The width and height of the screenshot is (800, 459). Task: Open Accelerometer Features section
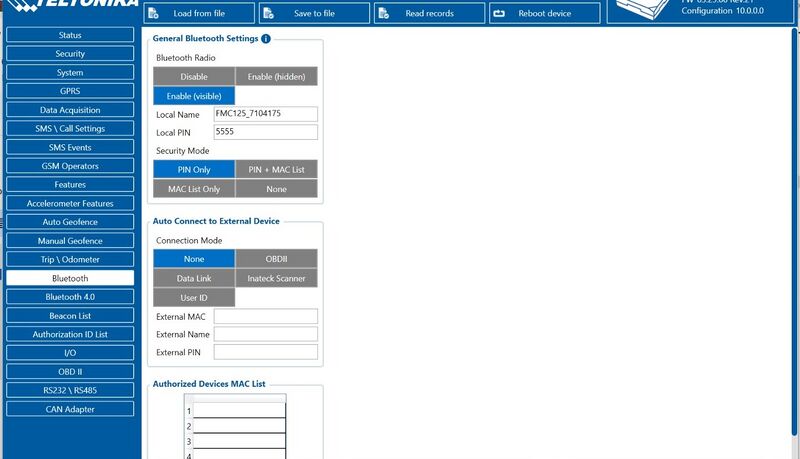(70, 203)
